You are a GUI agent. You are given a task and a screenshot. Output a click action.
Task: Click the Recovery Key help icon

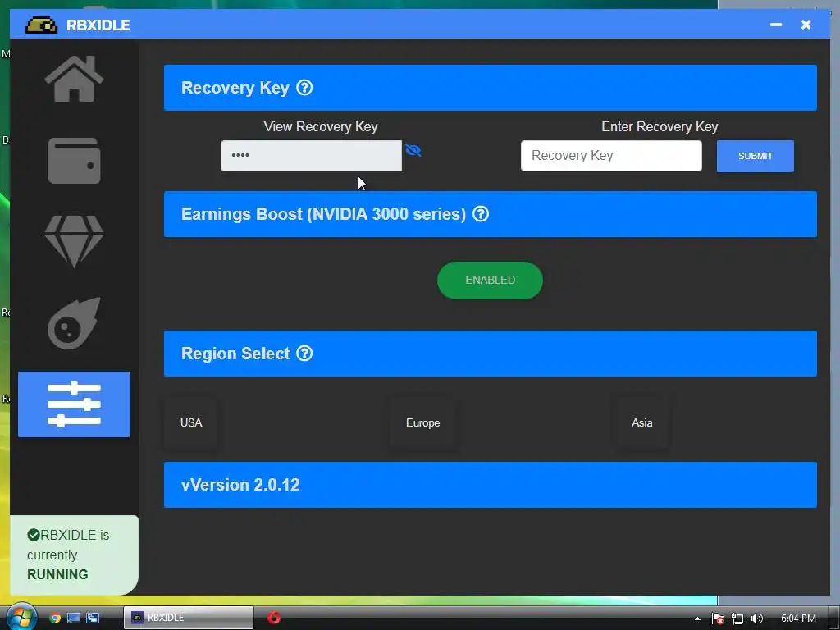[304, 88]
